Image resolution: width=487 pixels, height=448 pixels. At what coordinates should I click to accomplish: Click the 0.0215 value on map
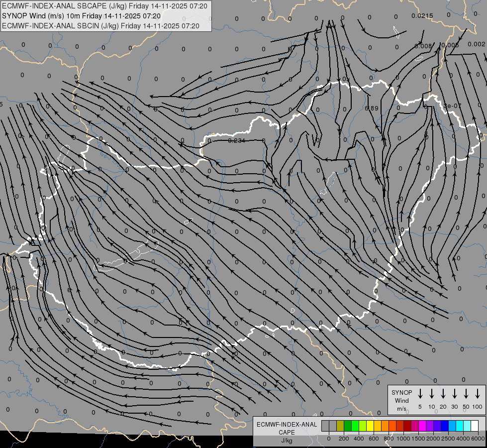click(422, 15)
